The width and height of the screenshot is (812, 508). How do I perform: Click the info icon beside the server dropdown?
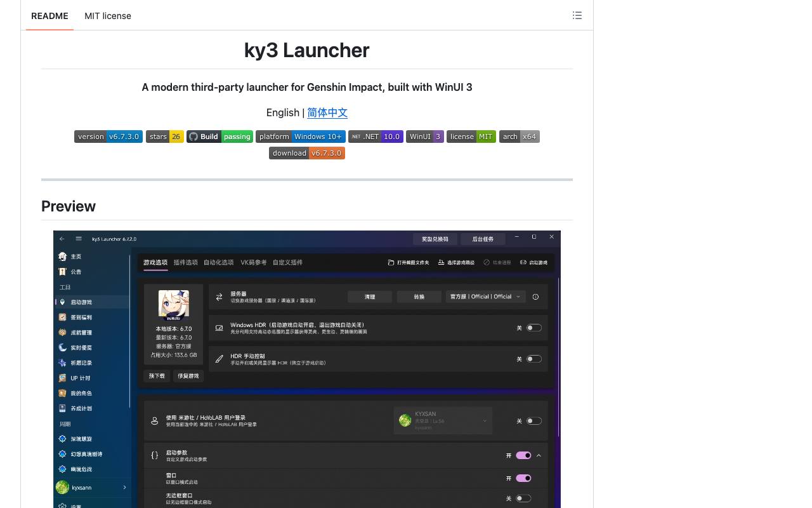click(535, 297)
